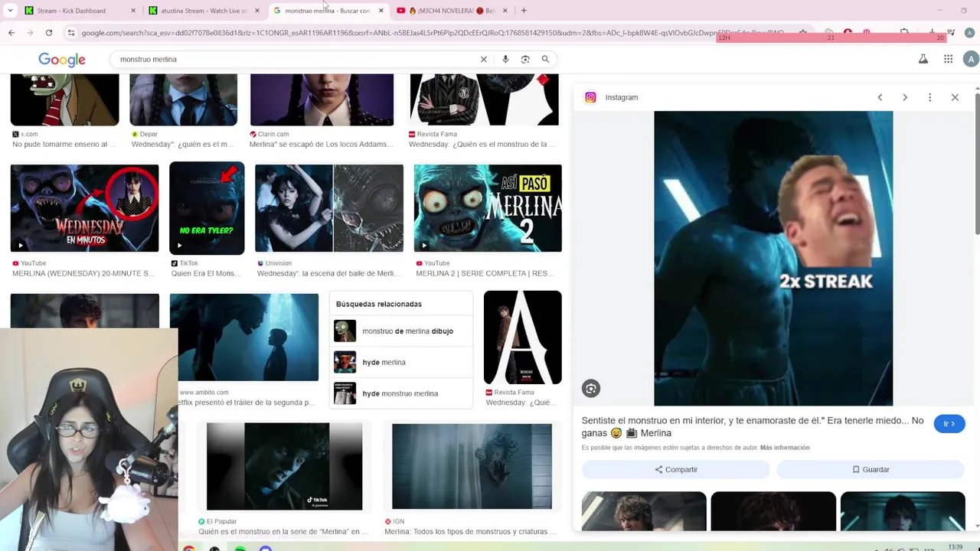Open the ambito.com trailer image
This screenshot has height=551, width=980.
[243, 337]
